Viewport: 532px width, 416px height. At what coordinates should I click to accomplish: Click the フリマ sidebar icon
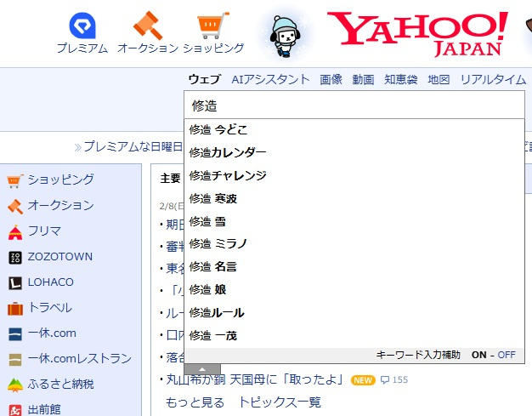point(14,231)
